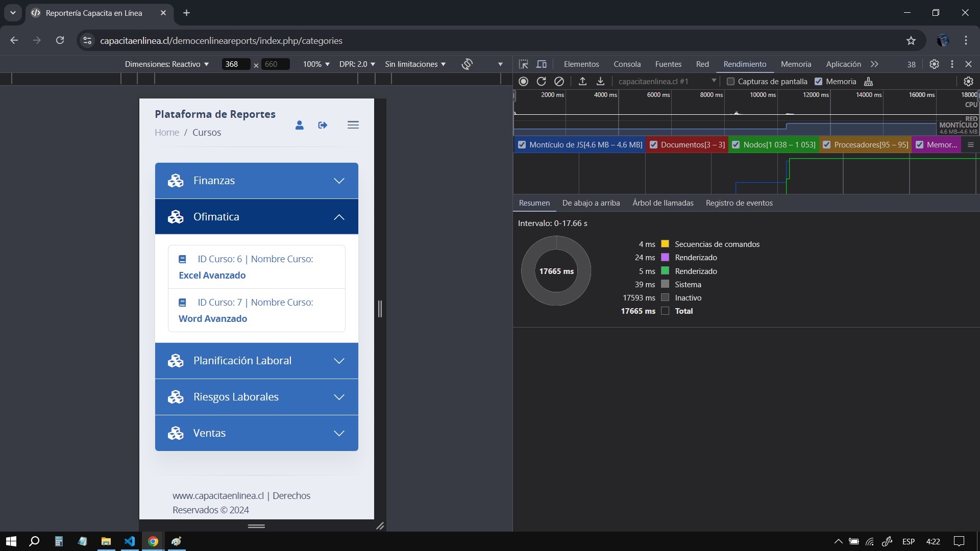Switch to the Fuentes tab
This screenshot has width=980, height=551.
pos(668,64)
